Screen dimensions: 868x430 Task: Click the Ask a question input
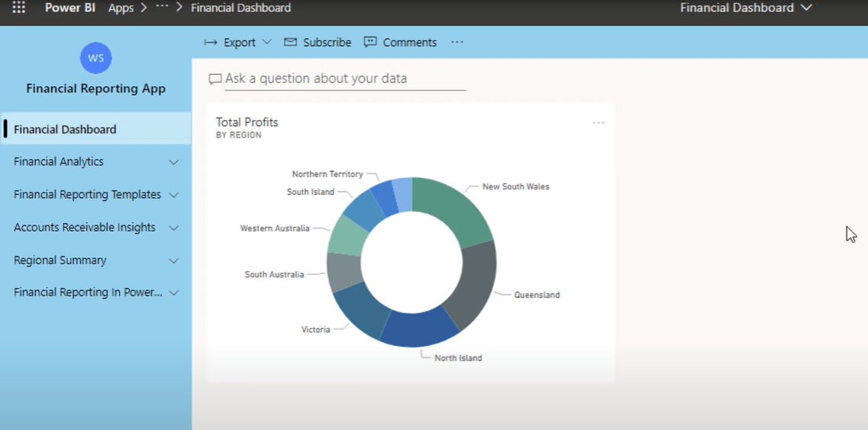pyautogui.click(x=345, y=79)
